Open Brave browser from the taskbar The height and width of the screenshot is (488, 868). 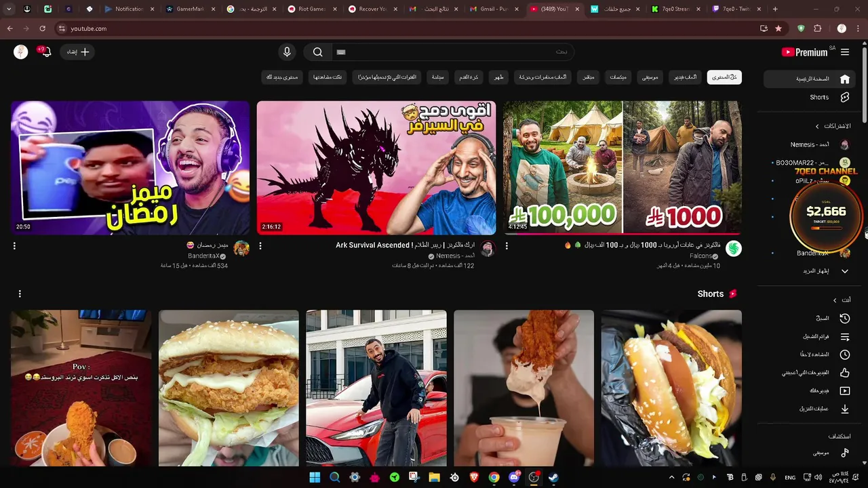[474, 477]
